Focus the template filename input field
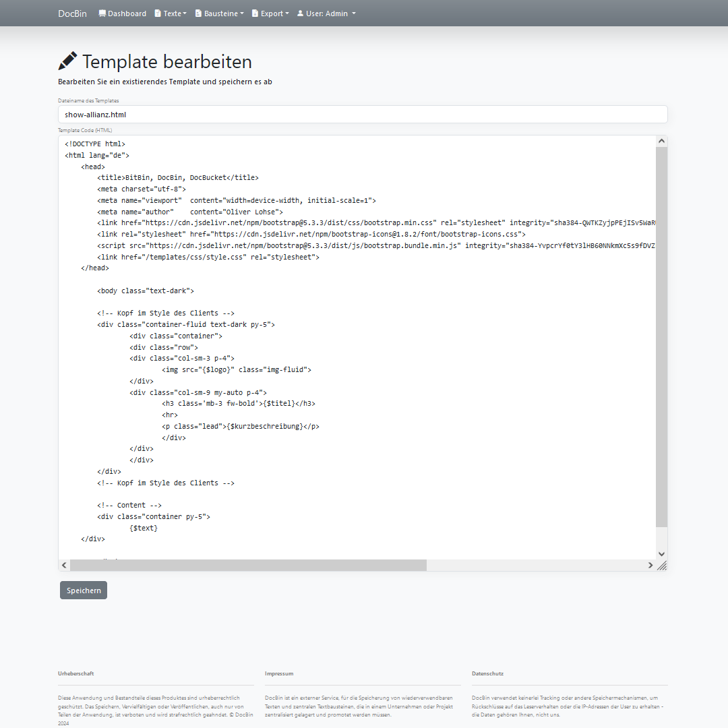The image size is (728, 728). click(363, 115)
